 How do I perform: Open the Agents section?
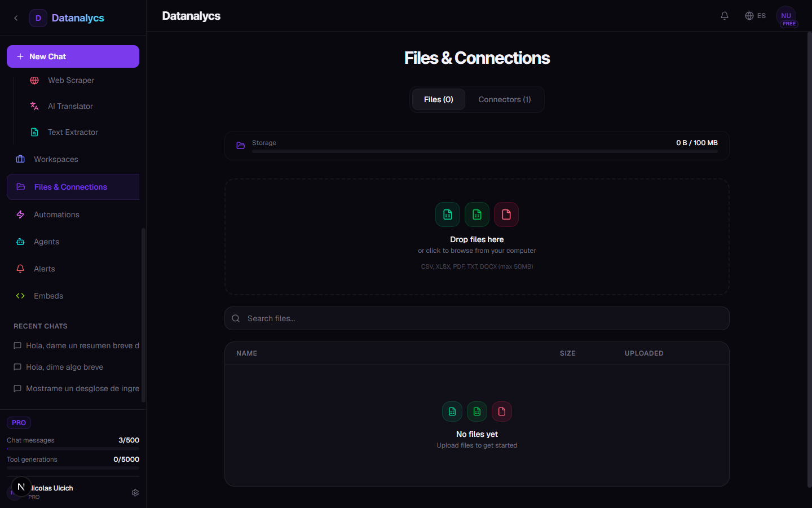tap(46, 242)
